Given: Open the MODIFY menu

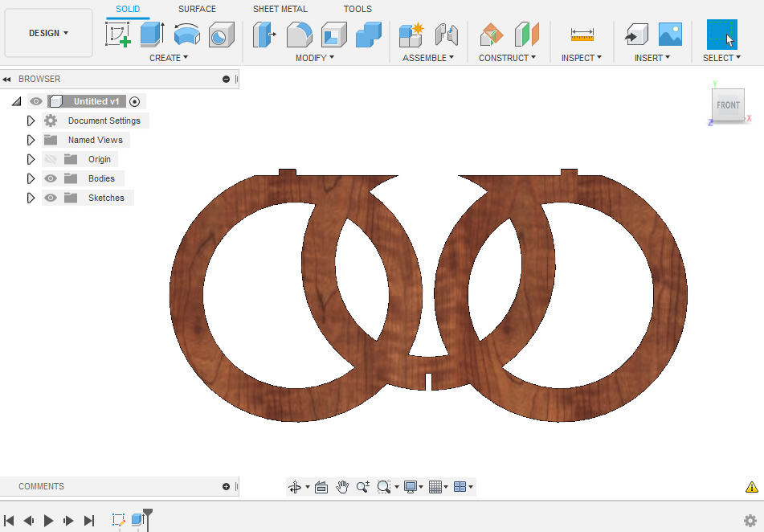Looking at the screenshot, I should coord(314,58).
